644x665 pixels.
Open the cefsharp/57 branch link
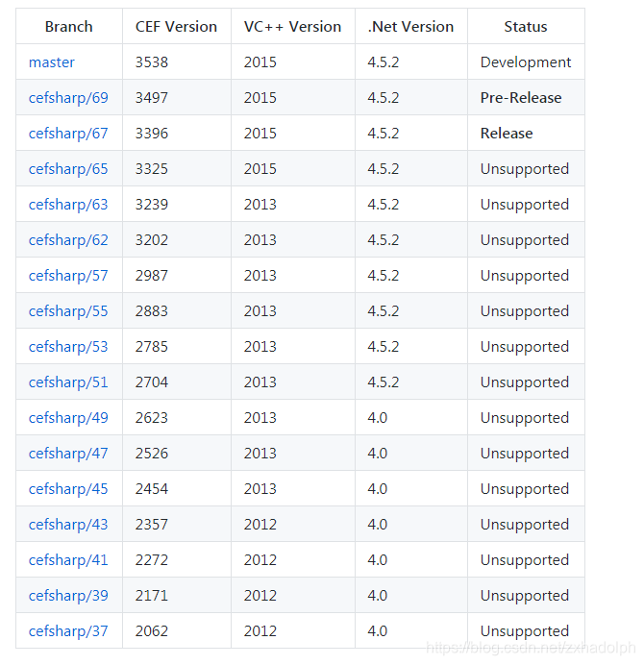[x=68, y=276]
